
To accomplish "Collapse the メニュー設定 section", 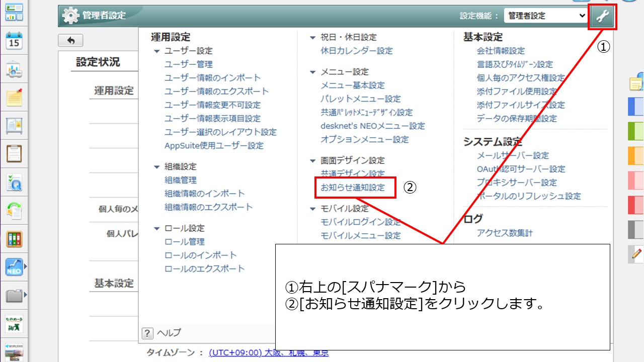I will (313, 72).
